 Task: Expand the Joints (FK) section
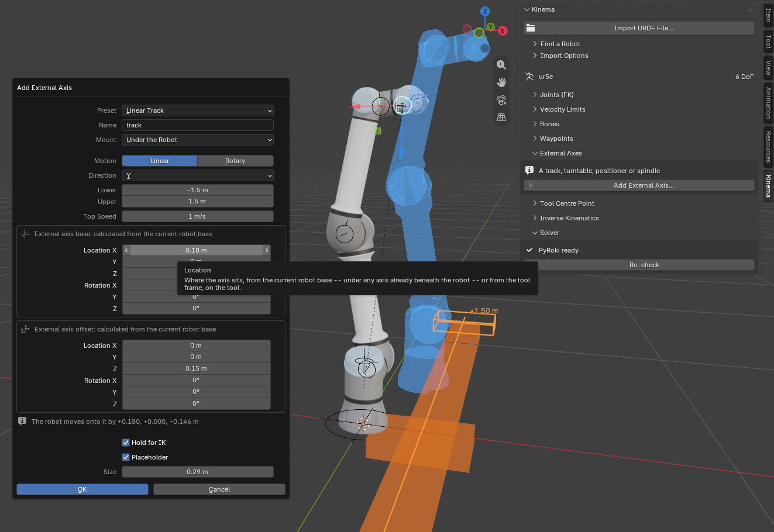click(x=556, y=95)
